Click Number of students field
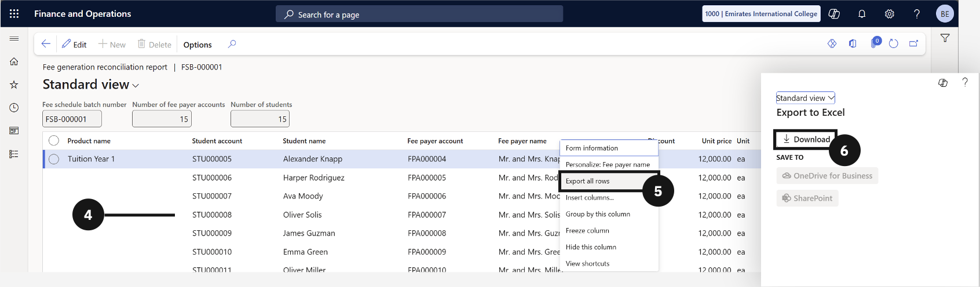 click(x=260, y=119)
